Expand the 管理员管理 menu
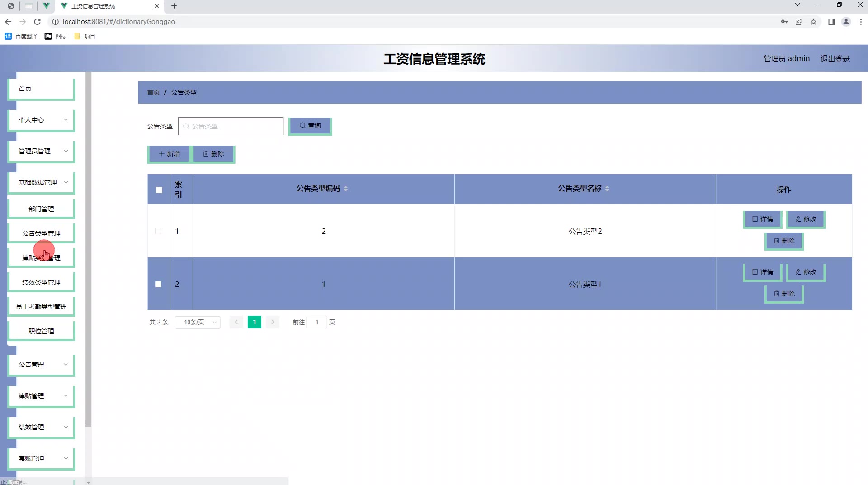Image resolution: width=868 pixels, height=485 pixels. 42,151
